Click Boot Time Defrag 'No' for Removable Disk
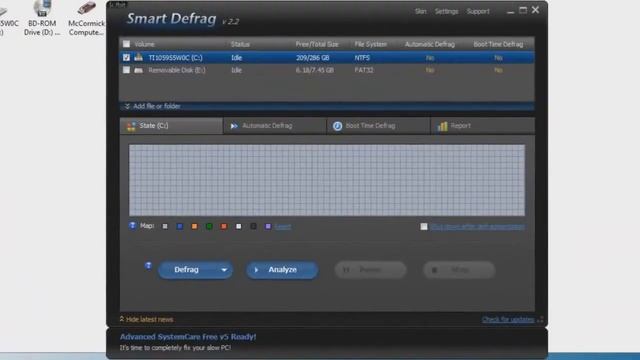The image size is (640, 360). coord(498,70)
